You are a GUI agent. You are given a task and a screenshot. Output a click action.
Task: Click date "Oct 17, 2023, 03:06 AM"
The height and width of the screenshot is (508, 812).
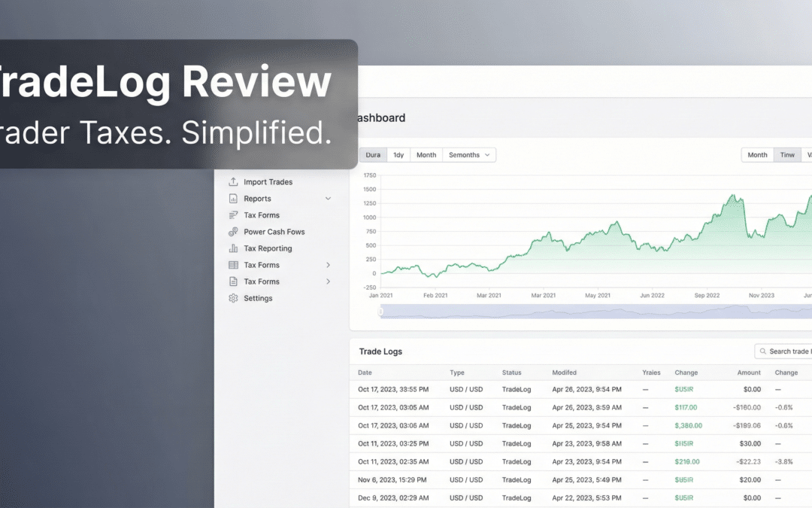click(x=393, y=425)
